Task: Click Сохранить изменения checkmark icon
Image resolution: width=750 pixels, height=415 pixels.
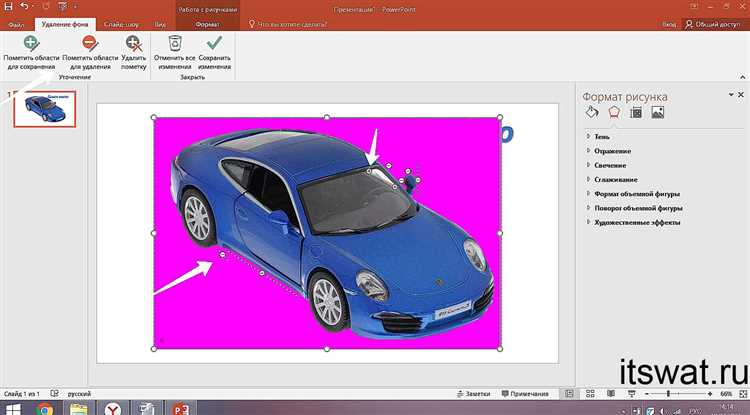Action: pyautogui.click(x=213, y=43)
